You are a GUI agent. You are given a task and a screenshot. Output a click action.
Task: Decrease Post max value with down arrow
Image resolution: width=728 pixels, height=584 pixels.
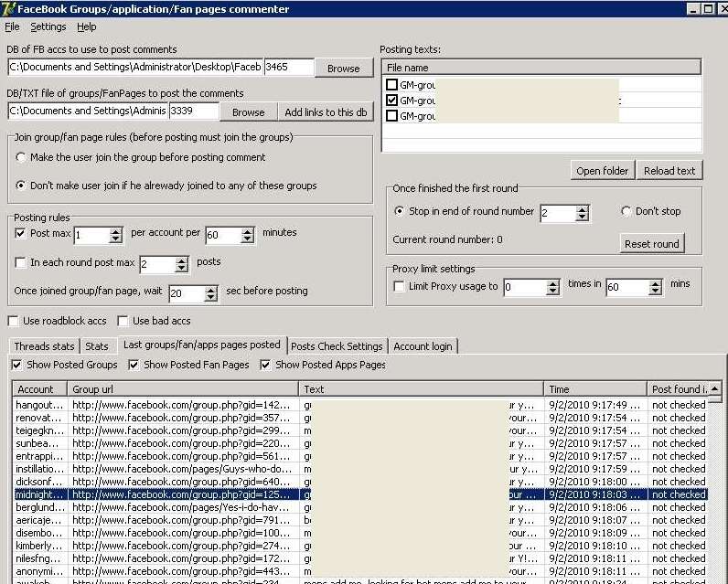pos(116,239)
